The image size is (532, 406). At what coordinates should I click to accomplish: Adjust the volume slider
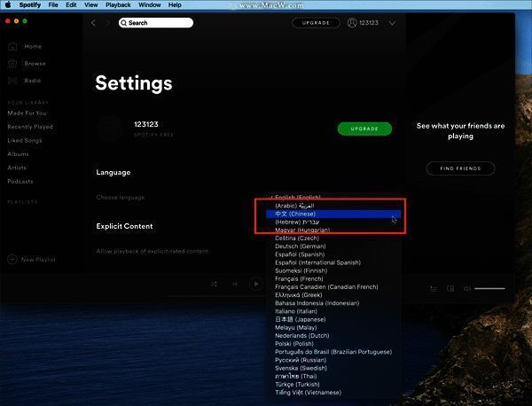[489, 289]
